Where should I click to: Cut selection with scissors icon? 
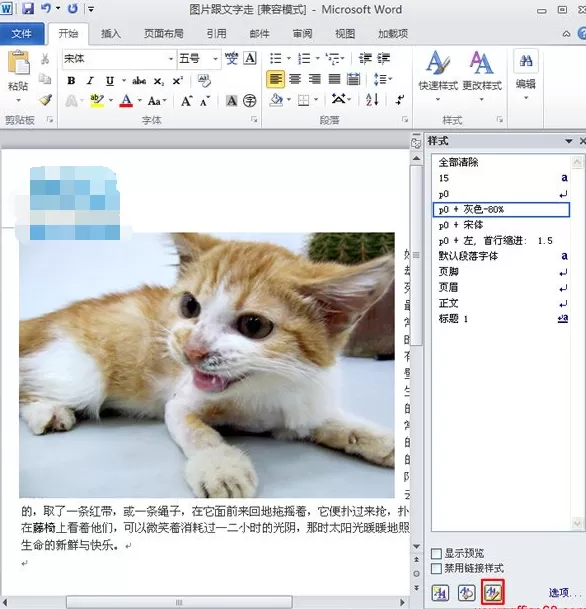pyautogui.click(x=45, y=59)
